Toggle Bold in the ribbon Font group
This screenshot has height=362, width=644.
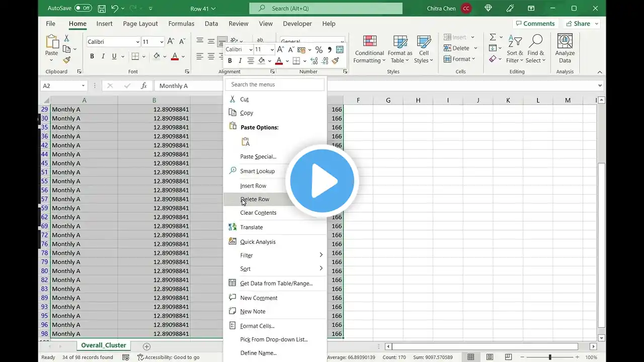92,56
